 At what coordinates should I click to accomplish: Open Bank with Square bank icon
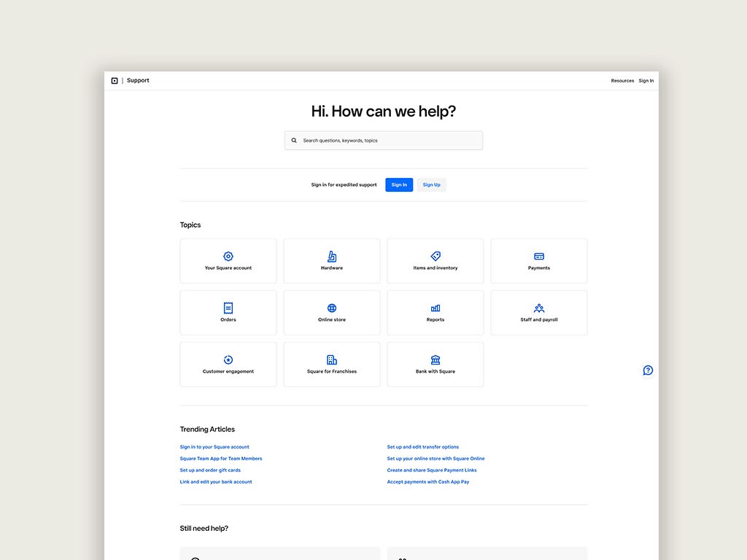pos(436,359)
